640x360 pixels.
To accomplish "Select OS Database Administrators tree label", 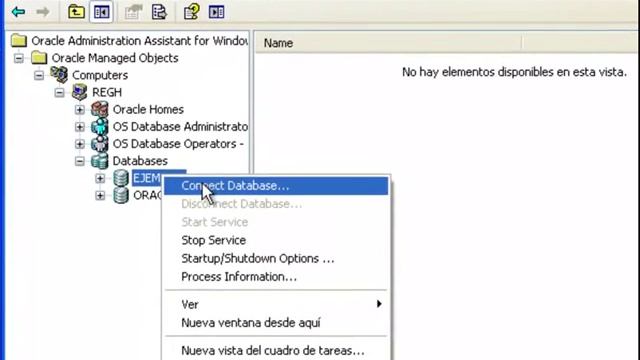I will point(180,127).
